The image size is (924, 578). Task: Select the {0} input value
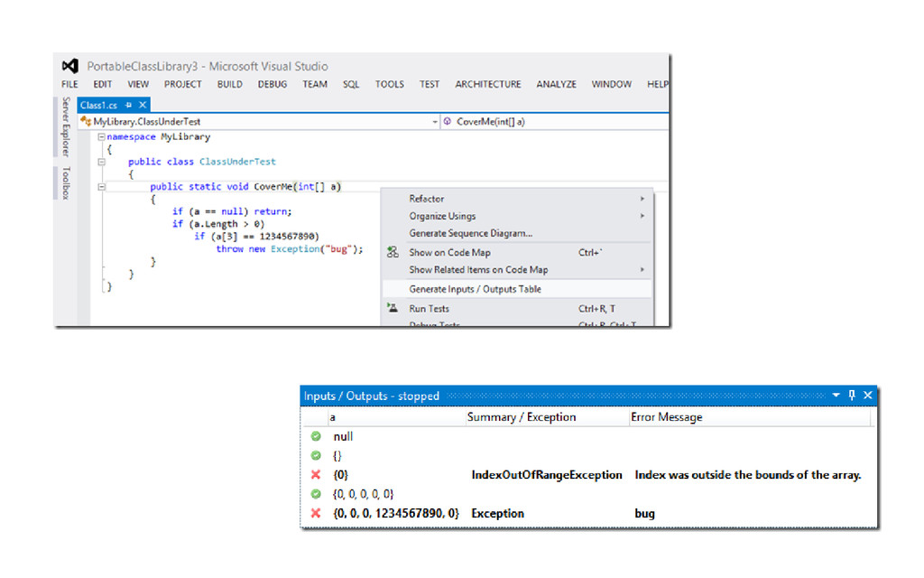click(340, 475)
